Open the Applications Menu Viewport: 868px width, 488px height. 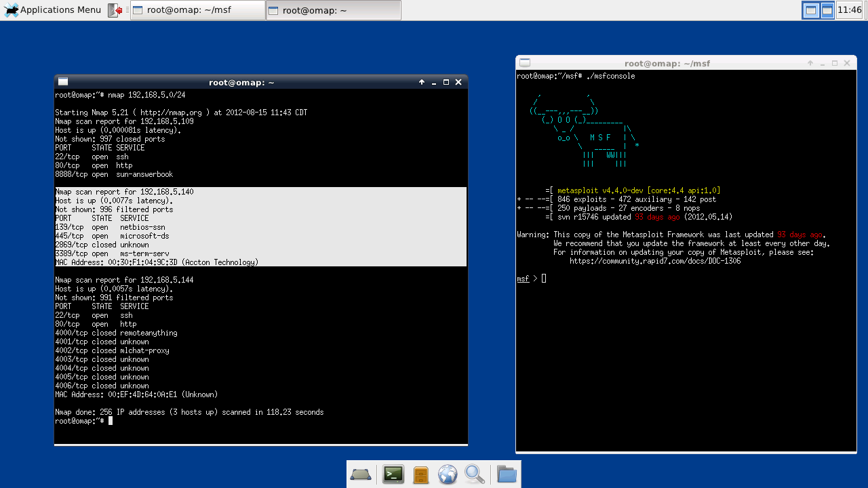(52, 9)
